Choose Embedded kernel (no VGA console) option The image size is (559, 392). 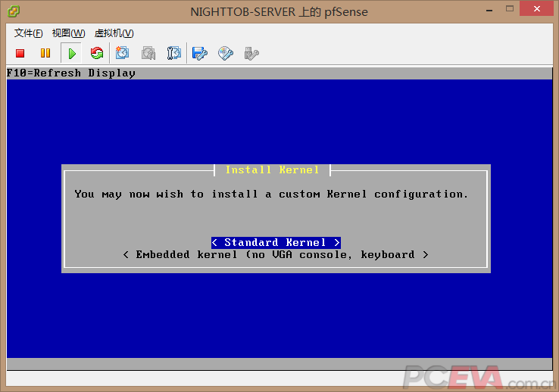pyautogui.click(x=276, y=255)
